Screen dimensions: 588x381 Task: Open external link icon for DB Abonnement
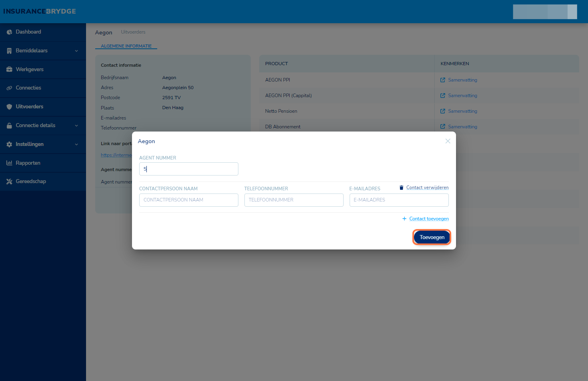(x=443, y=127)
